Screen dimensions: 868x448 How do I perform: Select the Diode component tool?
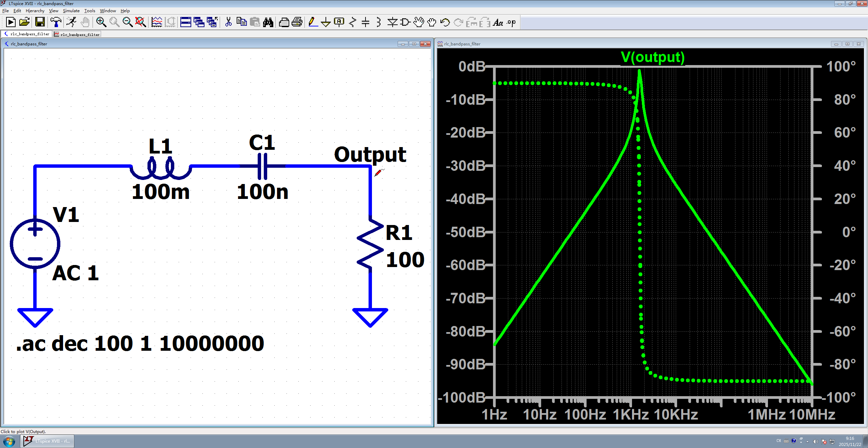click(392, 22)
